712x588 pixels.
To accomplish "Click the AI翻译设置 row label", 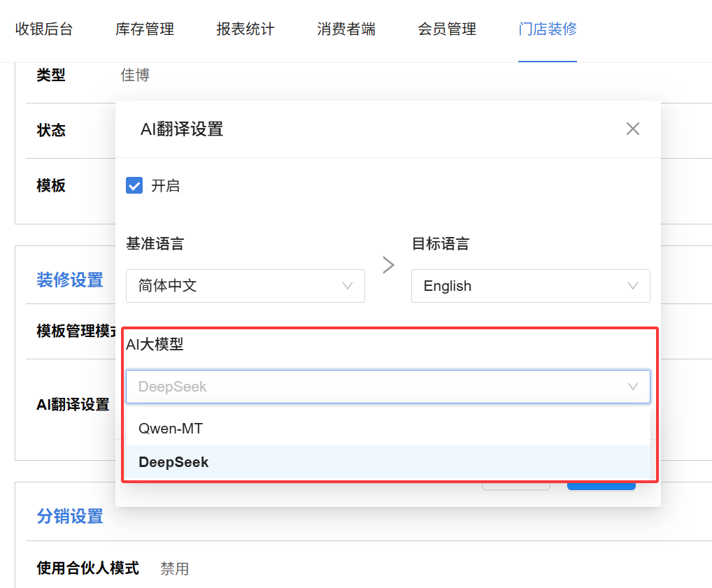I will [73, 404].
